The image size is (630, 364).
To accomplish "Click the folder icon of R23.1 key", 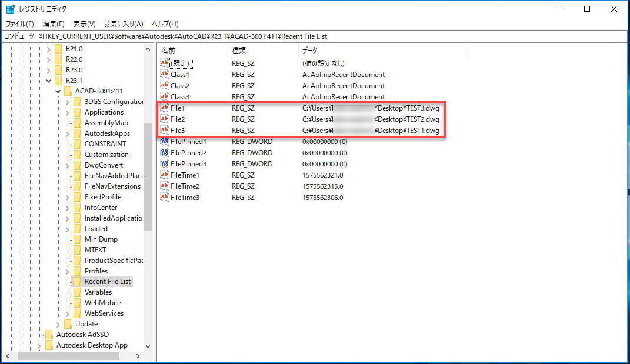I will click(59, 81).
